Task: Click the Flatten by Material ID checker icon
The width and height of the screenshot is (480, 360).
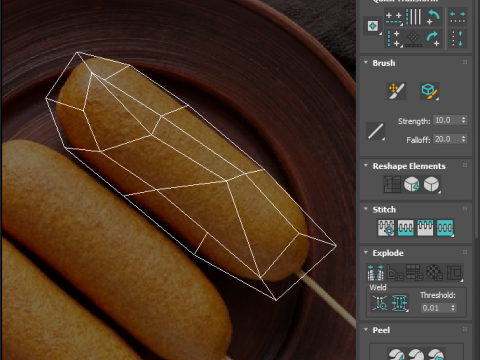Action: (435, 273)
